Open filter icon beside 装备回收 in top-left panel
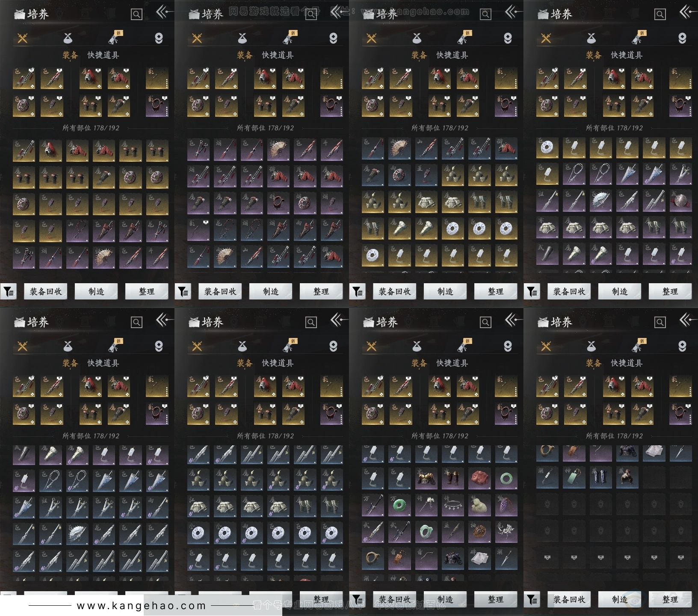The image size is (698, 616). pos(9,291)
